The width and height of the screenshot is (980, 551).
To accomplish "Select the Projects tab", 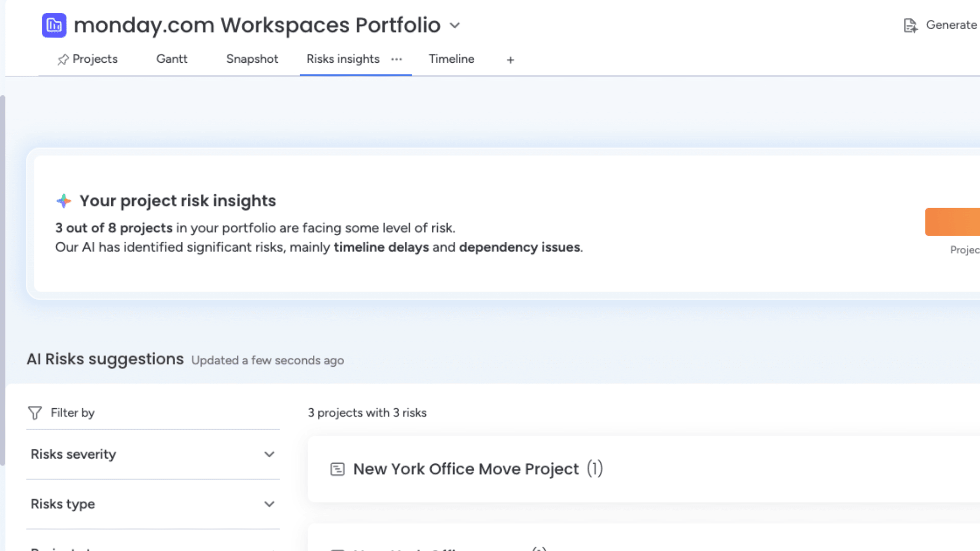I will coord(95,59).
